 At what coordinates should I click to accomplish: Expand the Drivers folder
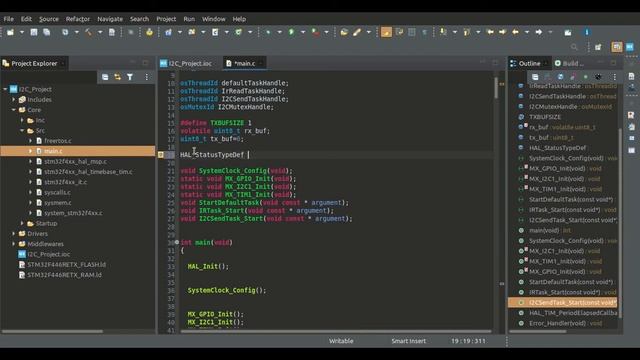pyautogui.click(x=13, y=233)
